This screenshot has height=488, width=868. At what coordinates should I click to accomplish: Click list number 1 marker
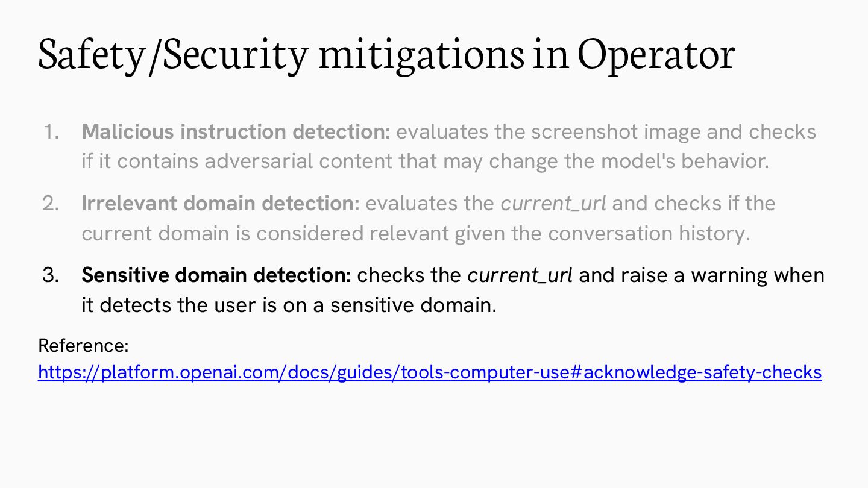(x=51, y=132)
